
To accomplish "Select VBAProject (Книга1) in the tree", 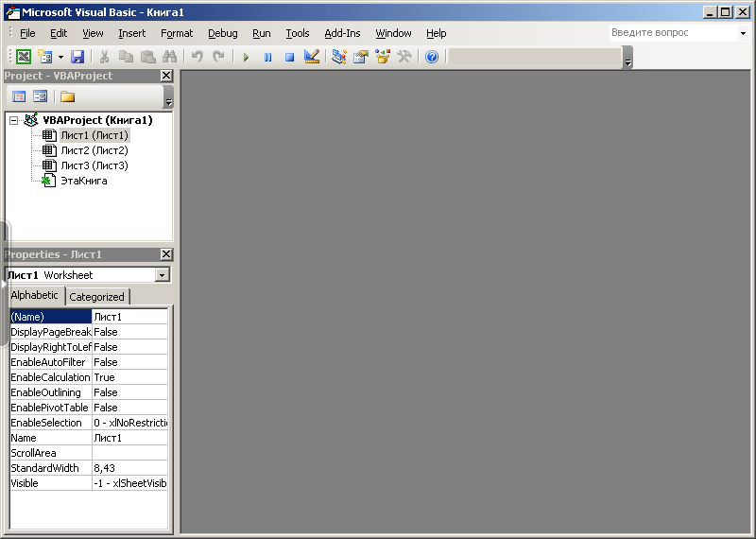I will 97,120.
